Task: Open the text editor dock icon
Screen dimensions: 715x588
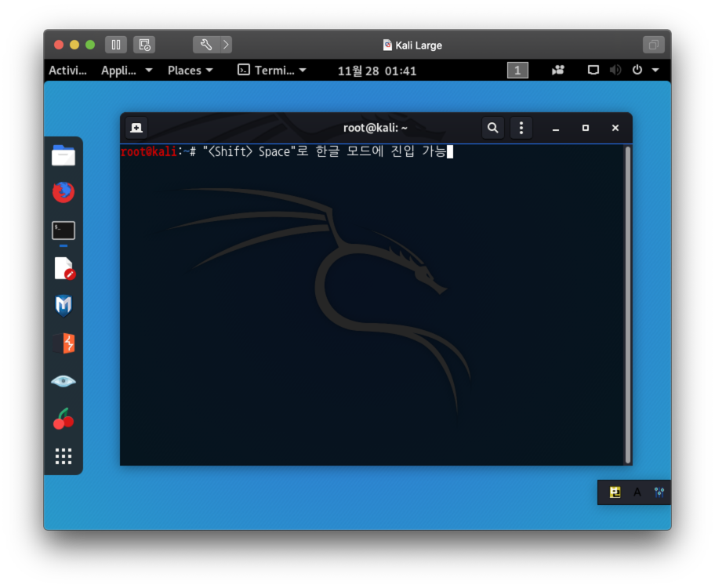Action: pyautogui.click(x=64, y=268)
